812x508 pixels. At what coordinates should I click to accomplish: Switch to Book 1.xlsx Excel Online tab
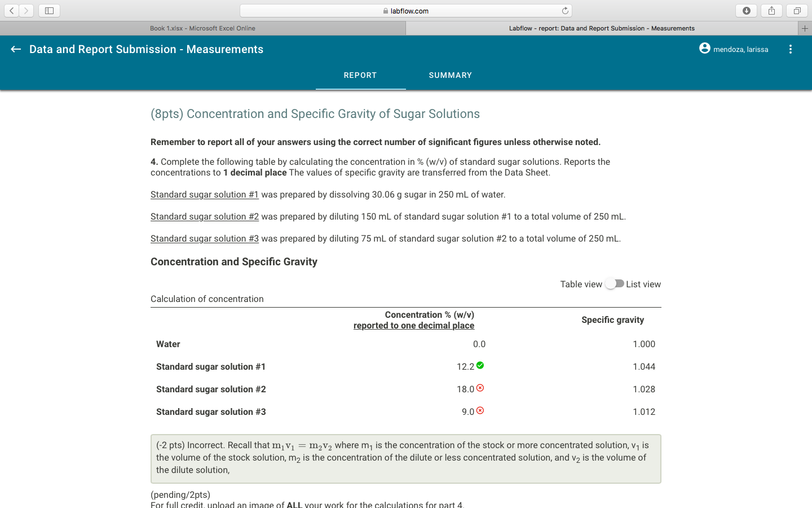click(x=202, y=28)
